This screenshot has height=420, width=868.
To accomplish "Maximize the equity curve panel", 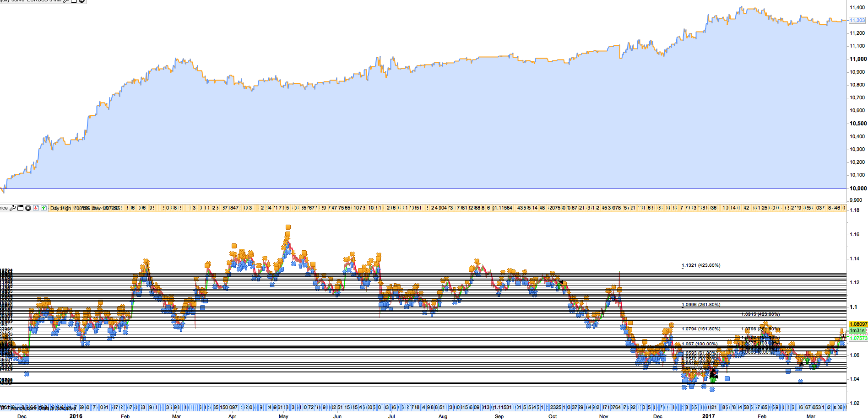I will point(74,1).
